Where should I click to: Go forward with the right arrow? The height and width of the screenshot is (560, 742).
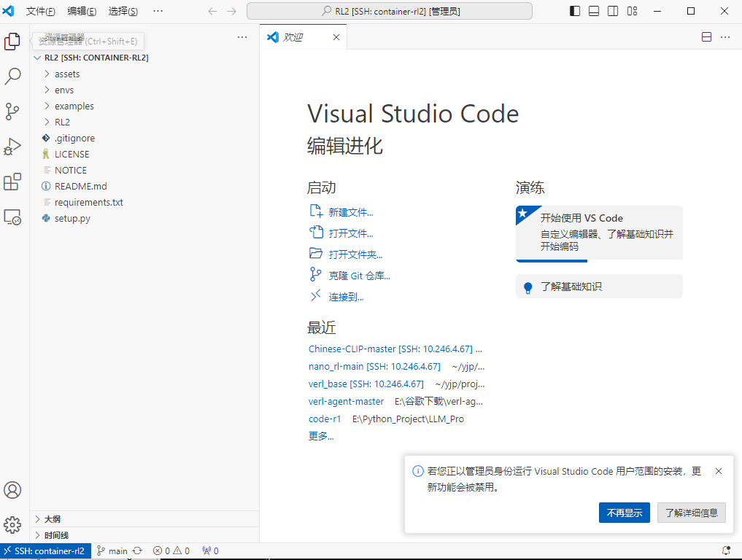232,11
